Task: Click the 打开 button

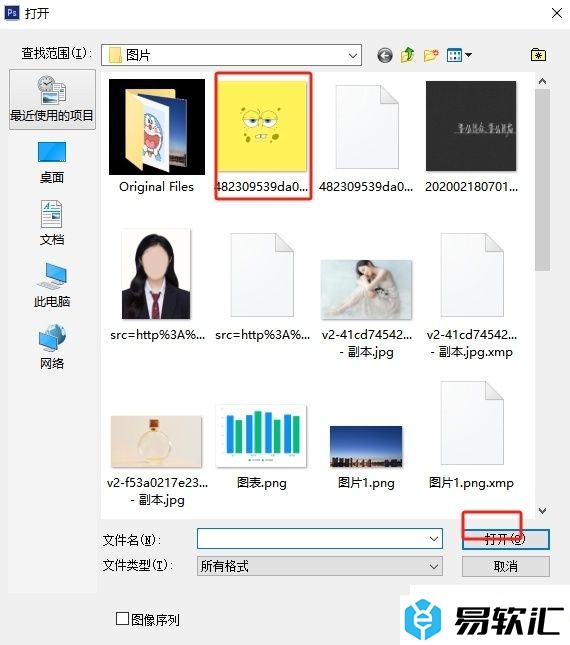Action: point(505,539)
